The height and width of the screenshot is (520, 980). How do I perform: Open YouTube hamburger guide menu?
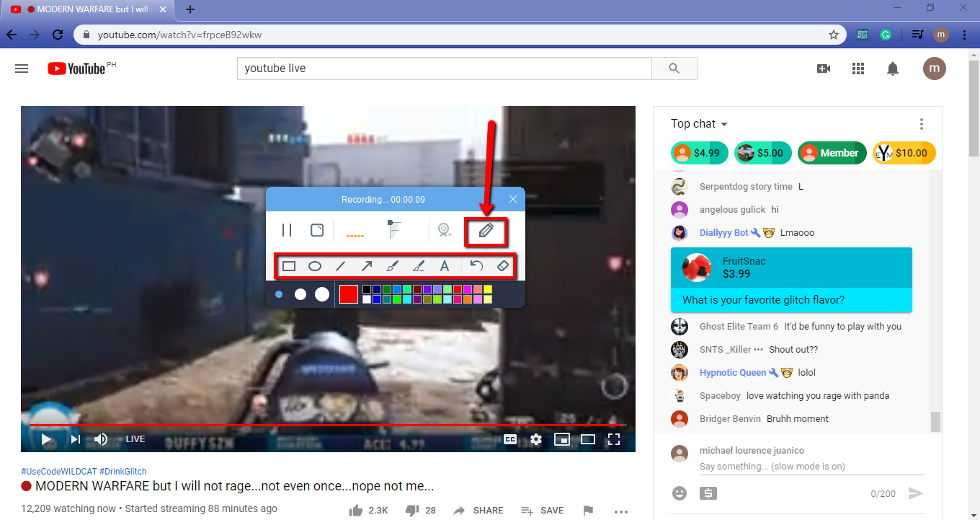pyautogui.click(x=22, y=69)
